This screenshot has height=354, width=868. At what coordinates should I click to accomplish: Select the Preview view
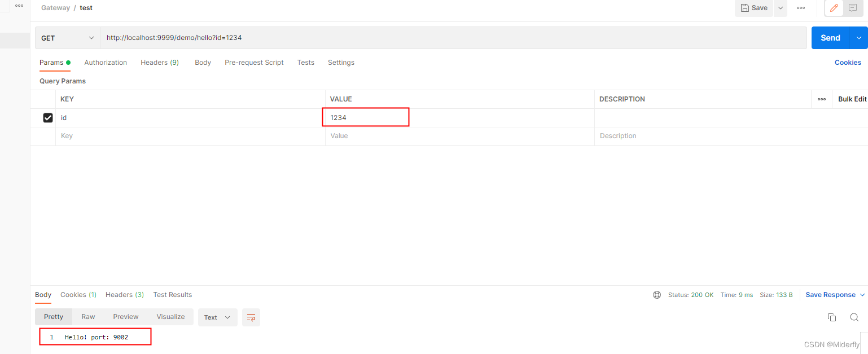125,317
